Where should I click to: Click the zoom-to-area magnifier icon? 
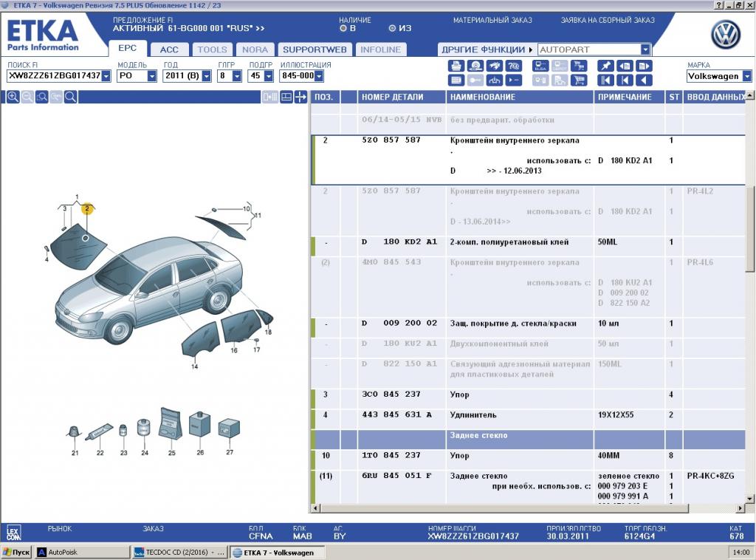pyautogui.click(x=42, y=97)
